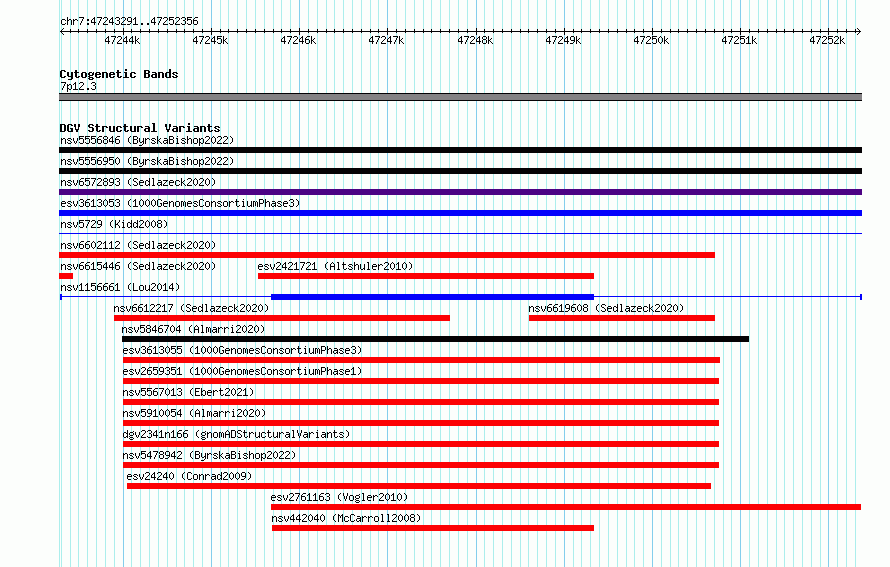Select the red bar for esv2421721
Viewport: 890px width, 567px height.
pyautogui.click(x=426, y=276)
